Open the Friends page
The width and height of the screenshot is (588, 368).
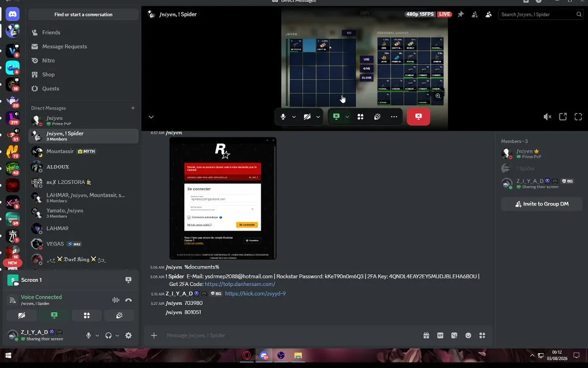coord(83,32)
